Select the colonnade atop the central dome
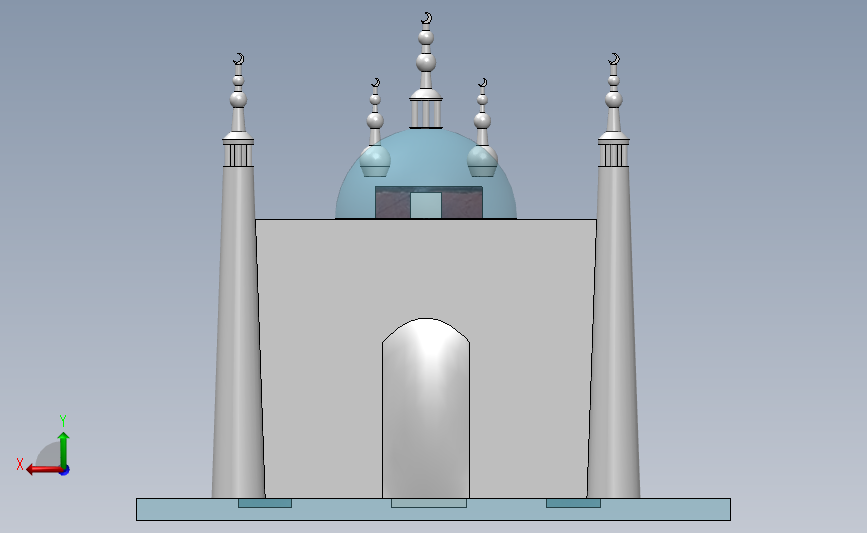 (426, 113)
